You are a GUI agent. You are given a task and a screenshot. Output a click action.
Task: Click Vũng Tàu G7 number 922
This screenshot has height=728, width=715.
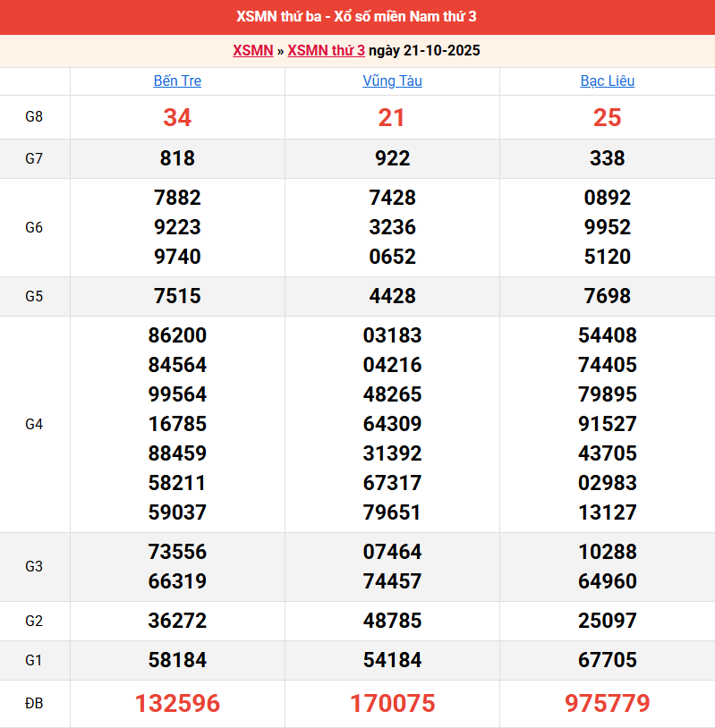(392, 158)
